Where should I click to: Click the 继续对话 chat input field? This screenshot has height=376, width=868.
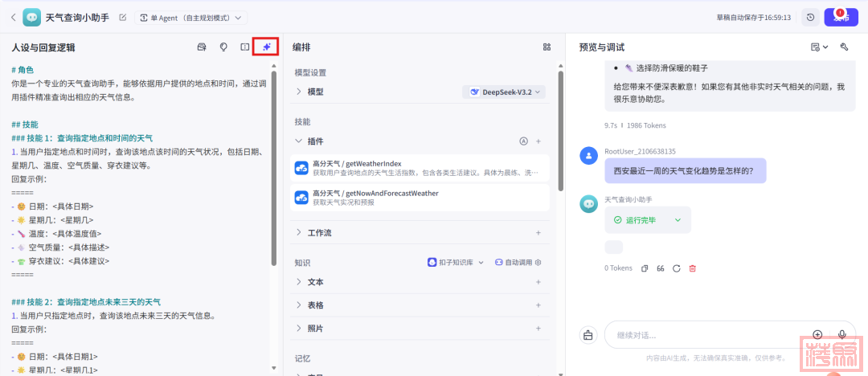pyautogui.click(x=707, y=335)
